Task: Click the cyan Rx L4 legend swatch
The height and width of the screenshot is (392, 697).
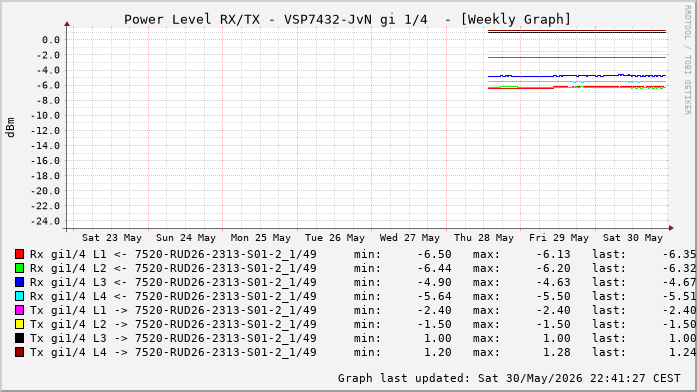Action: click(19, 296)
